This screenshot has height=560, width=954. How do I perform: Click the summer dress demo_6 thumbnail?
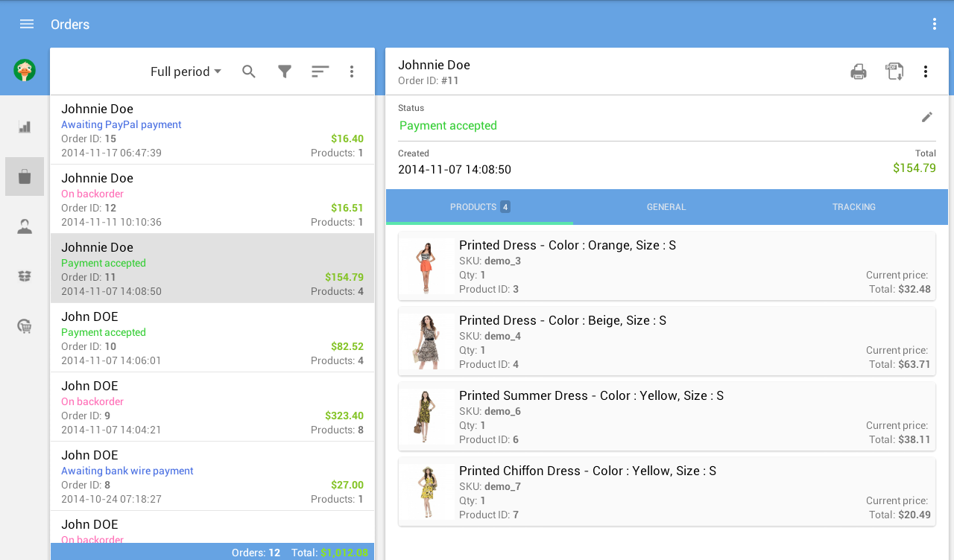coord(427,416)
